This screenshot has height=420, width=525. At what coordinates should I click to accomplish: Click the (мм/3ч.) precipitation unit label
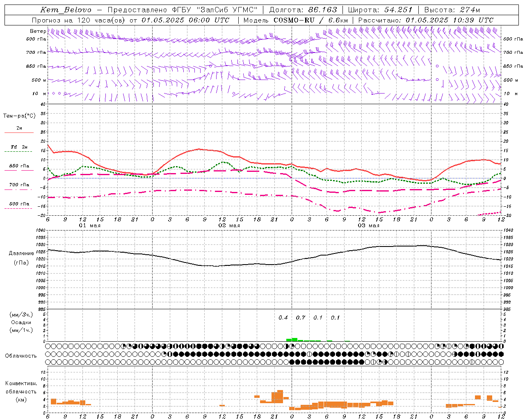[x=21, y=315]
